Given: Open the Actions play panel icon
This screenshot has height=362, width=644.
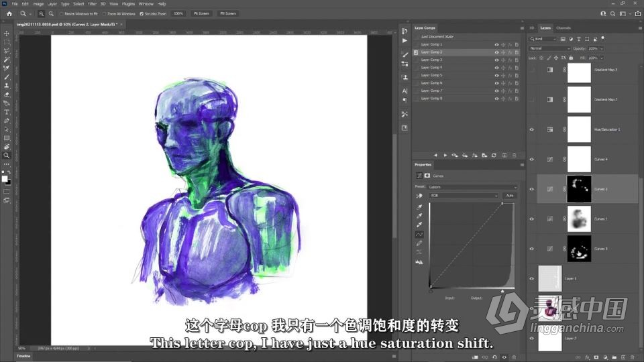Looking at the screenshot, I should click(405, 41).
